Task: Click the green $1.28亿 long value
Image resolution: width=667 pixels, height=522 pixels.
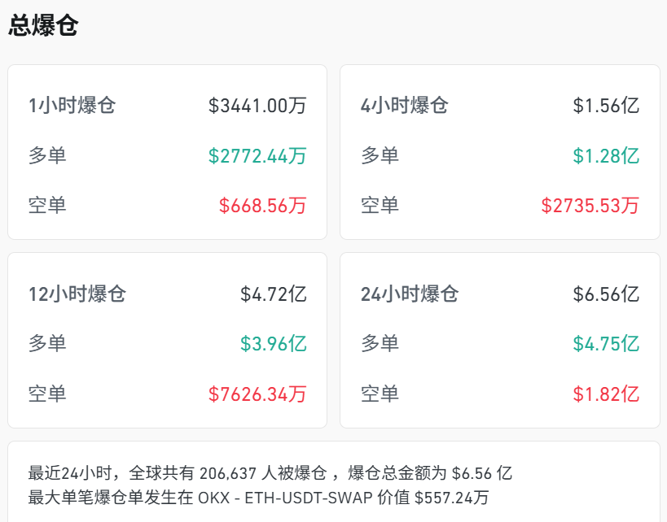Action: pyautogui.click(x=605, y=155)
